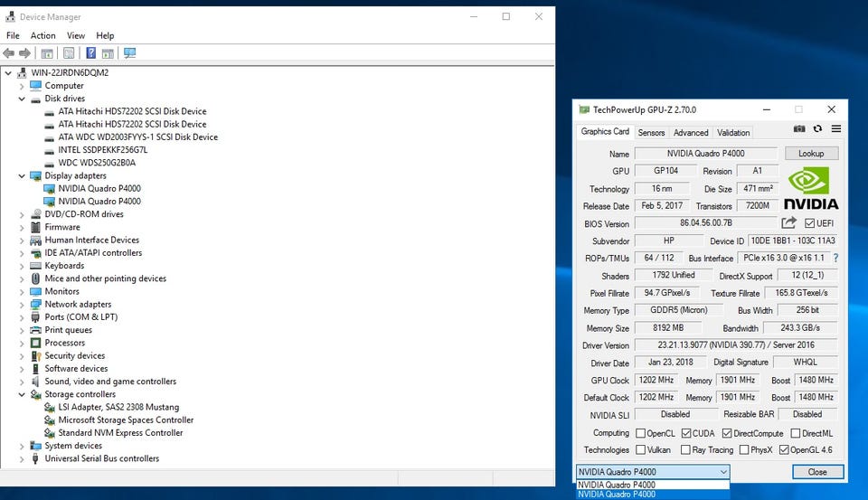
Task: Click the DVD/CD-ROM drives category icon
Action: pyautogui.click(x=36, y=214)
